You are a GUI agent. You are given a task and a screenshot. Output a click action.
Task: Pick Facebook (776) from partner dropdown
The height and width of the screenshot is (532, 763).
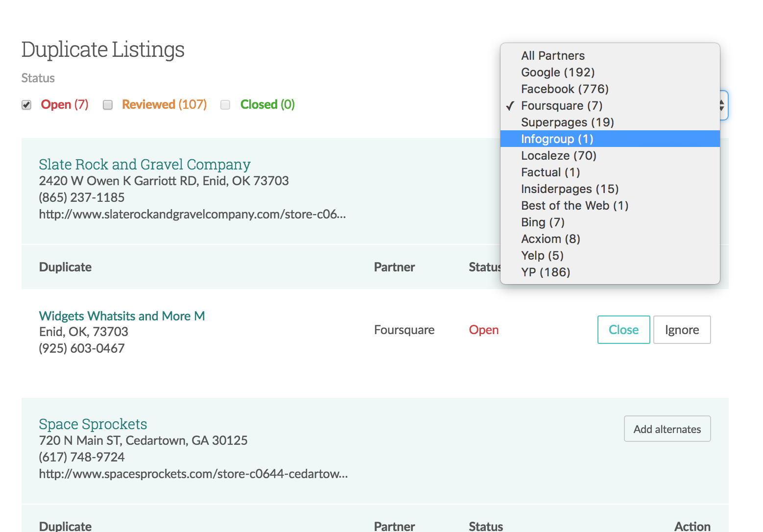pyautogui.click(x=564, y=89)
